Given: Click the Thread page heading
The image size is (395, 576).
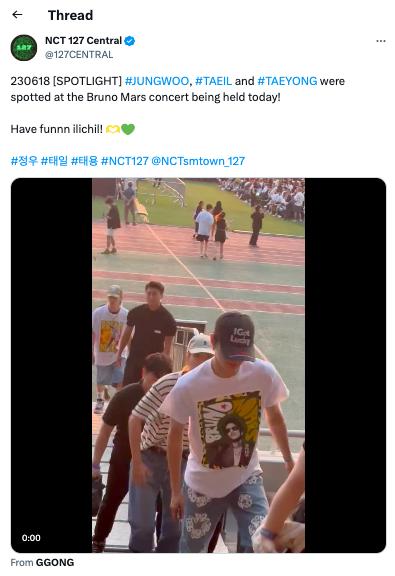Looking at the screenshot, I should pyautogui.click(x=70, y=15).
